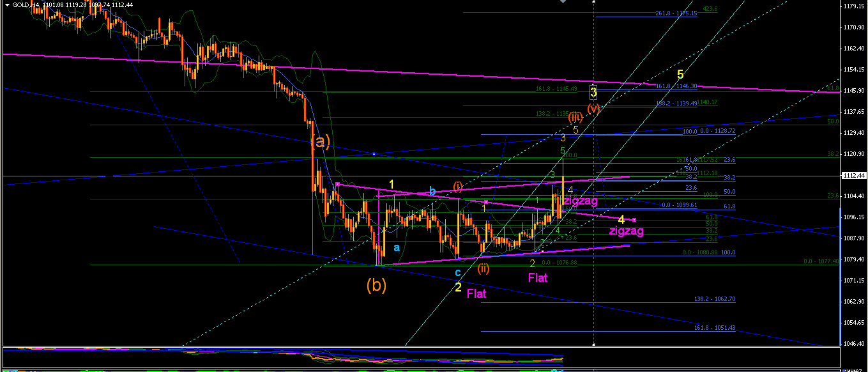
Task: Select the cyan 'b' wave label
Action: click(x=432, y=190)
